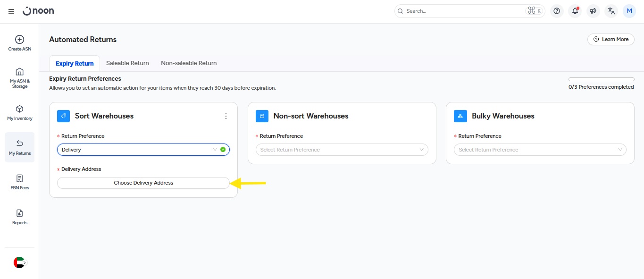Click the Choose Delivery Address button
The image size is (644, 279).
[x=143, y=183]
